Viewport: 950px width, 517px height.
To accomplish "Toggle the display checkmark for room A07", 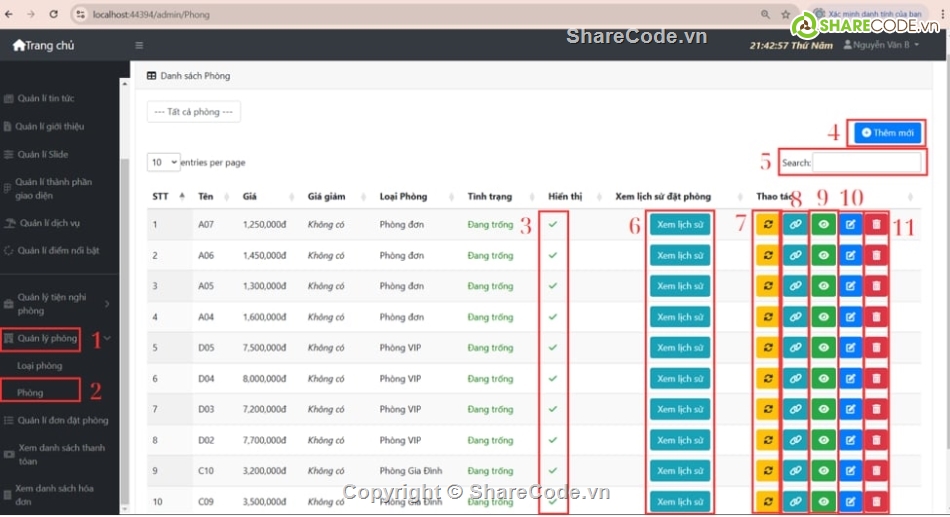I will pos(553,224).
